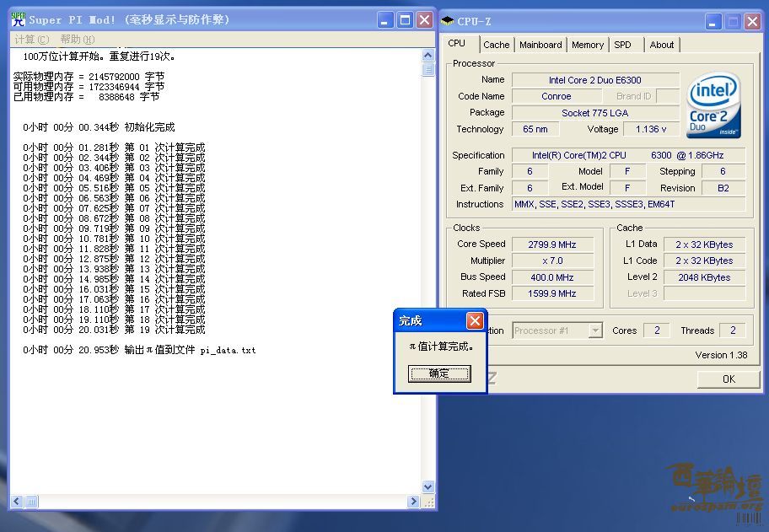The width and height of the screenshot is (769, 532).
Task: Click the CPU-Z title bar icon
Action: click(448, 21)
